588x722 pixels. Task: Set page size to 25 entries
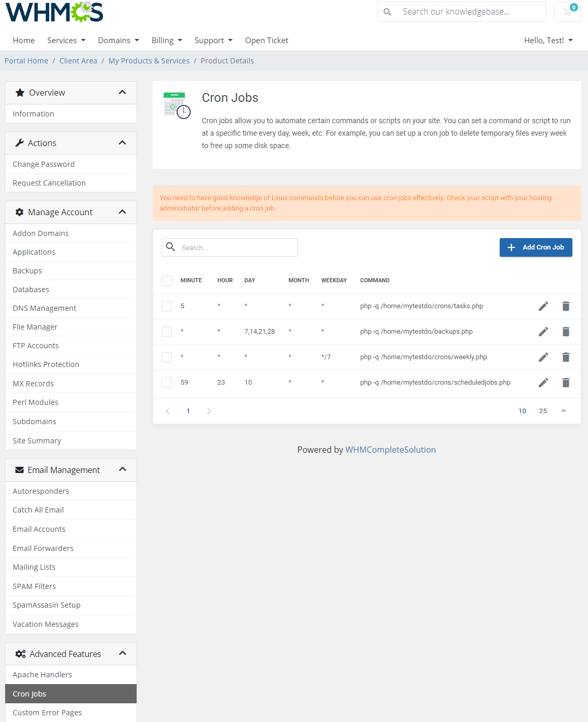point(543,411)
